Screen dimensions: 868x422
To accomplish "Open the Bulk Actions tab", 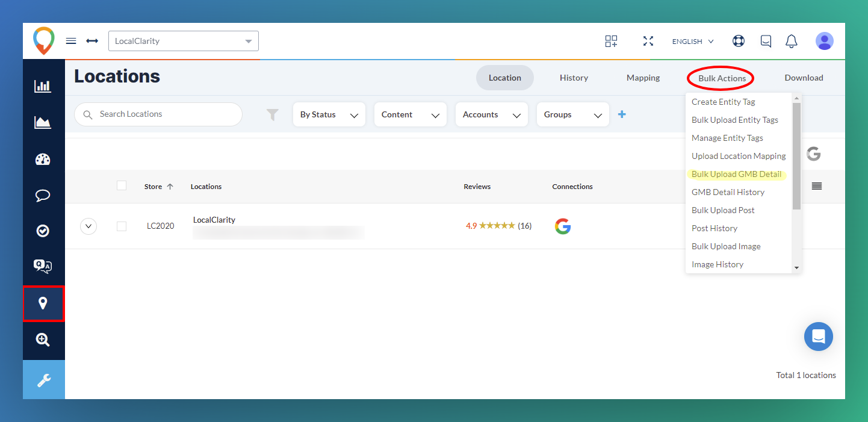I will 722,78.
